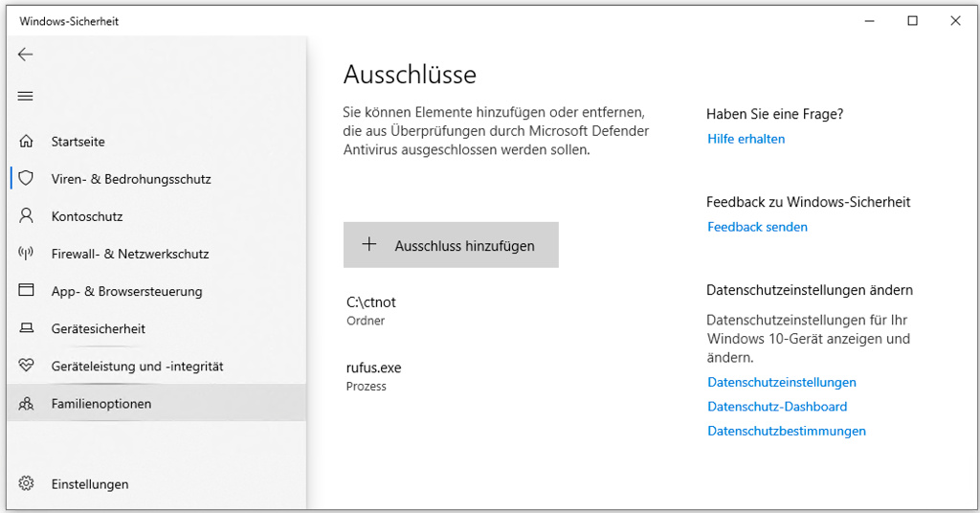The width and height of the screenshot is (980, 513).
Task: Open the Hilfe erhalten link
Action: click(x=746, y=139)
